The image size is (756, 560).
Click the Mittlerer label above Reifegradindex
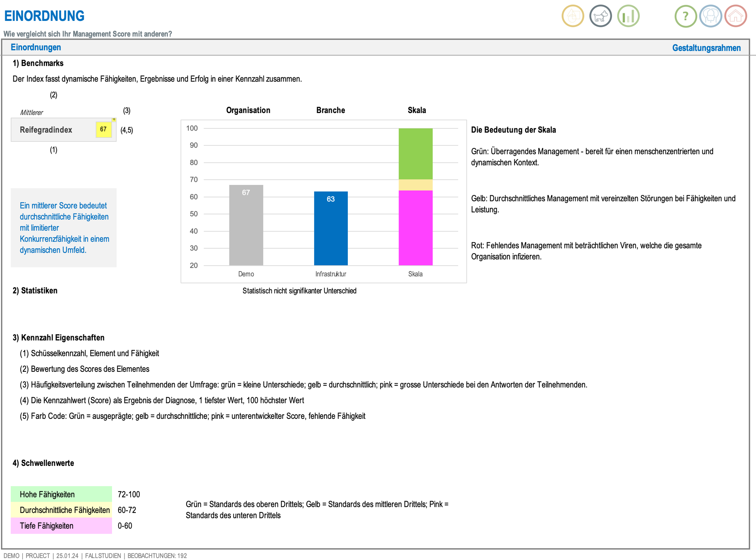[x=31, y=113]
